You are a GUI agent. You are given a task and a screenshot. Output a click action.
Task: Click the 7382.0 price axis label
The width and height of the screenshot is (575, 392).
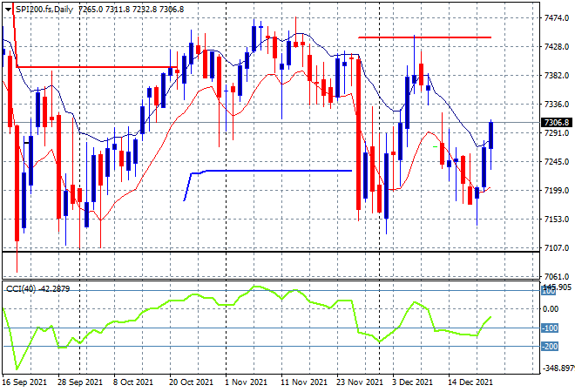coord(557,76)
